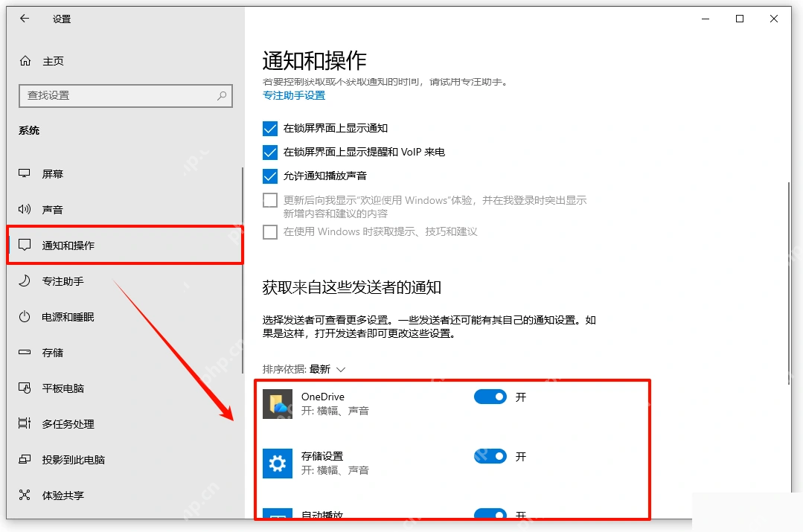The width and height of the screenshot is (803, 532).
Task: Click the 体验共享 share icon
Action: coord(24,495)
